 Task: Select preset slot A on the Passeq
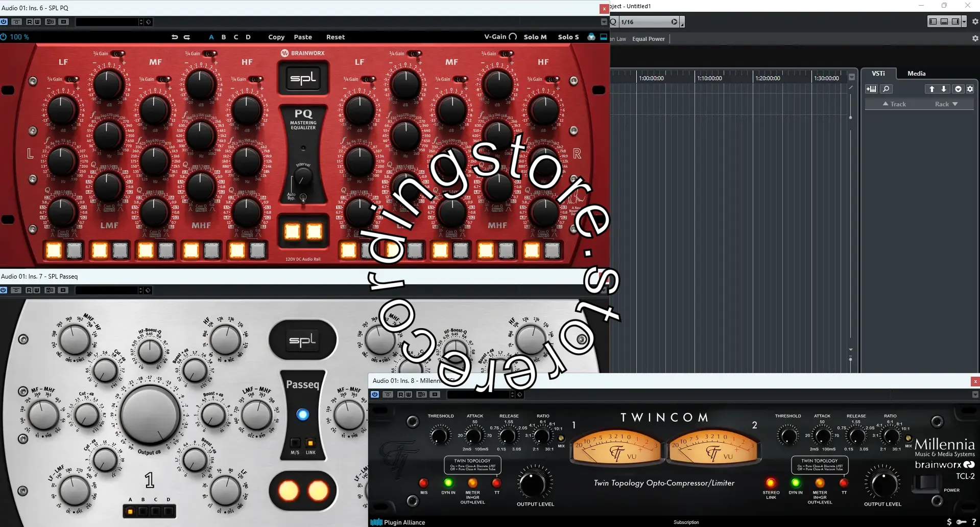pos(130,511)
